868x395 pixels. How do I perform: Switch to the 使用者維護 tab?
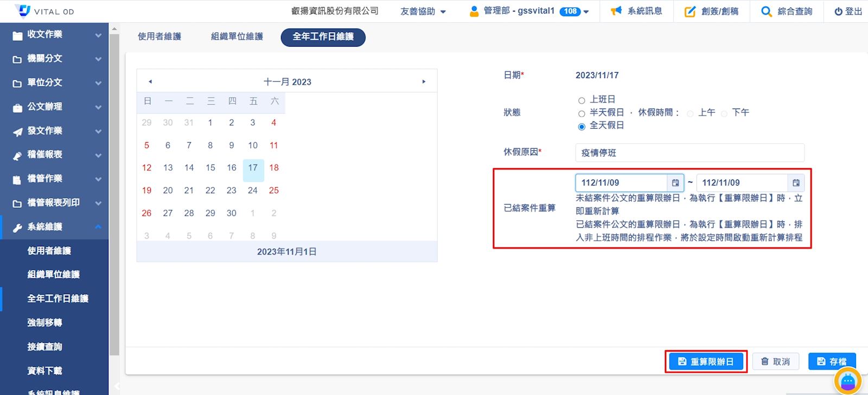click(x=159, y=37)
